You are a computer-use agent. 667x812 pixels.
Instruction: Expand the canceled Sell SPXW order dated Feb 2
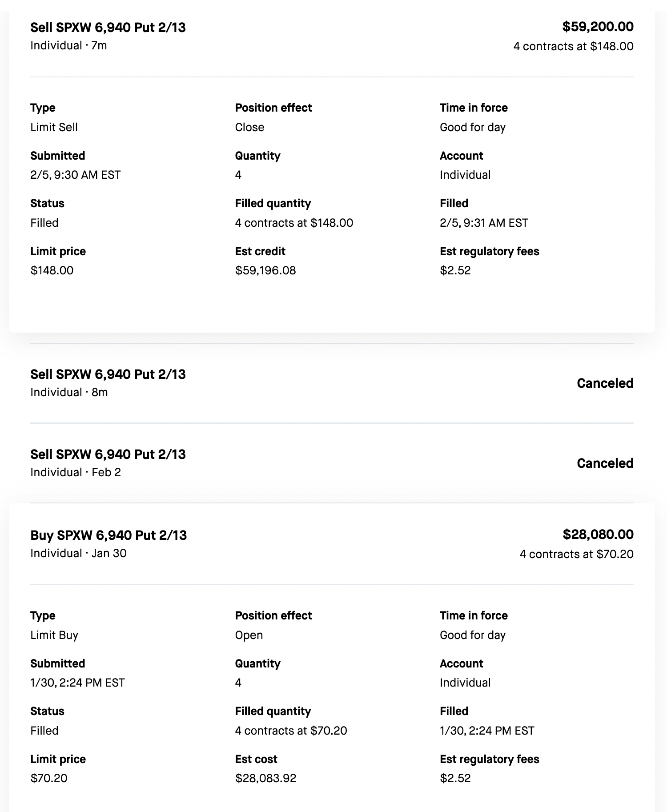click(x=108, y=454)
